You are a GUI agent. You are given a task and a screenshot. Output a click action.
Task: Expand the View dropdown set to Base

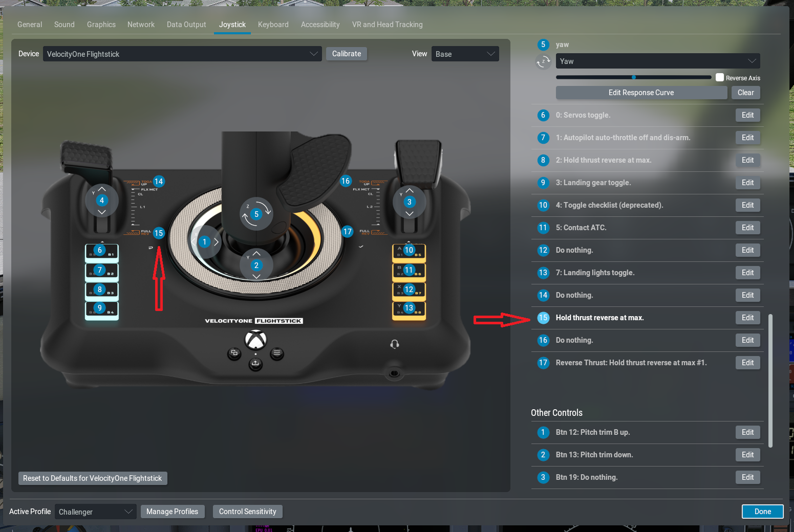[465, 54]
